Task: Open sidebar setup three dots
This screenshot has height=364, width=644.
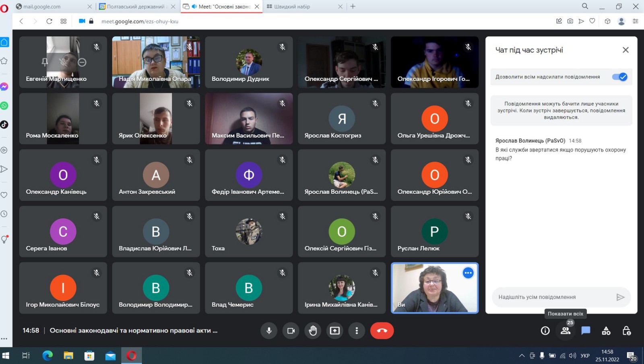Action: click(4, 339)
